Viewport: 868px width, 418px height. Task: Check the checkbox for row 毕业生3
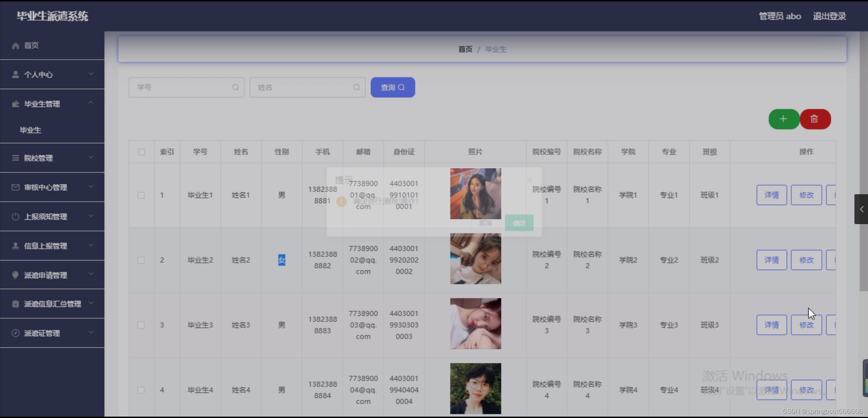tap(141, 325)
